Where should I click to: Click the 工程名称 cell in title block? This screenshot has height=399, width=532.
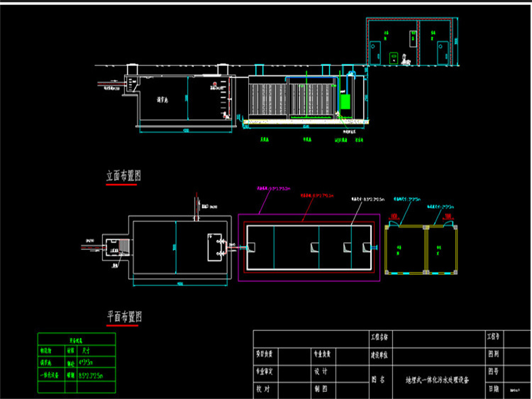click(x=380, y=335)
